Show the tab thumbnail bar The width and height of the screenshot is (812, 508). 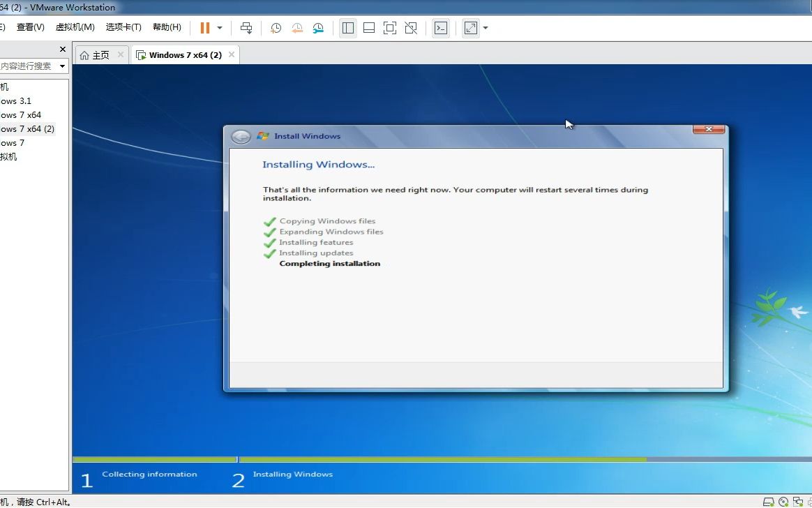(x=368, y=28)
